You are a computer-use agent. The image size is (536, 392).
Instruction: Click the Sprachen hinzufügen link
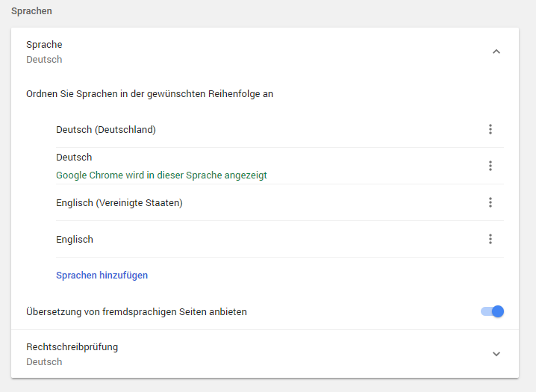tap(102, 275)
